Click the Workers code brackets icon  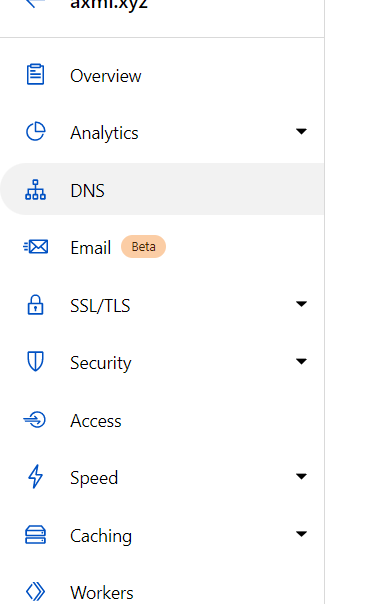click(x=35, y=591)
